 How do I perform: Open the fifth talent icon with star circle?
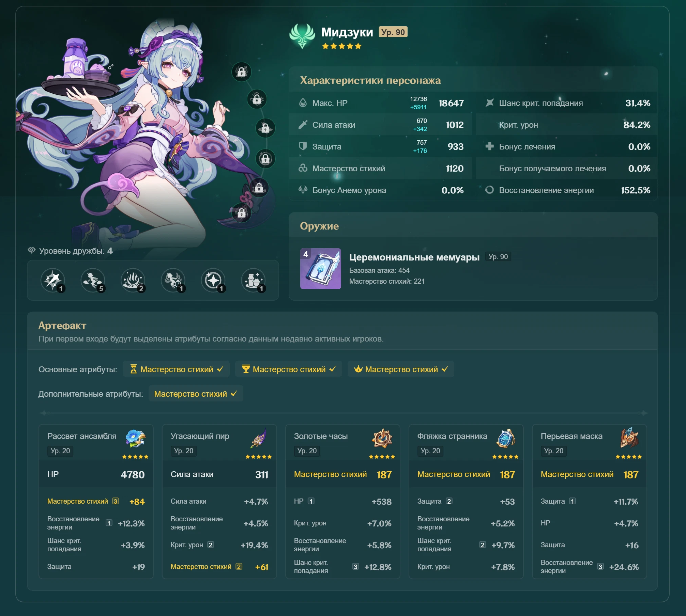(x=213, y=281)
